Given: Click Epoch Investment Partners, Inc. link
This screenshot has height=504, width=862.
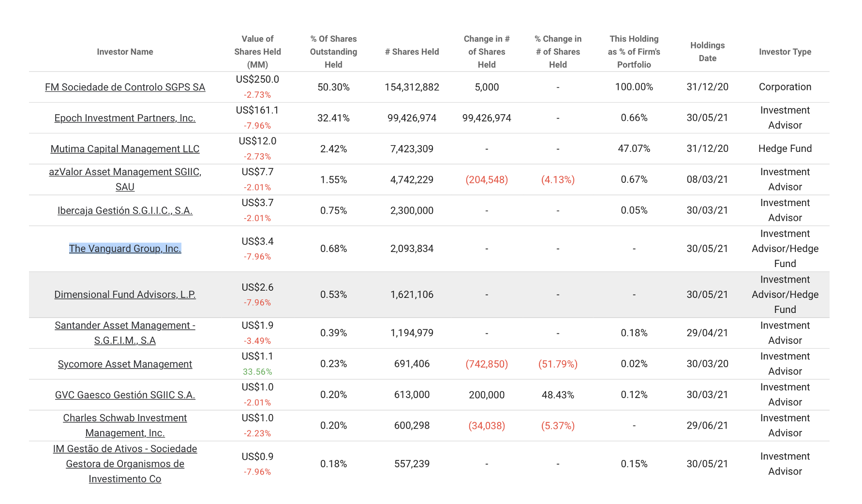Looking at the screenshot, I should (x=125, y=118).
